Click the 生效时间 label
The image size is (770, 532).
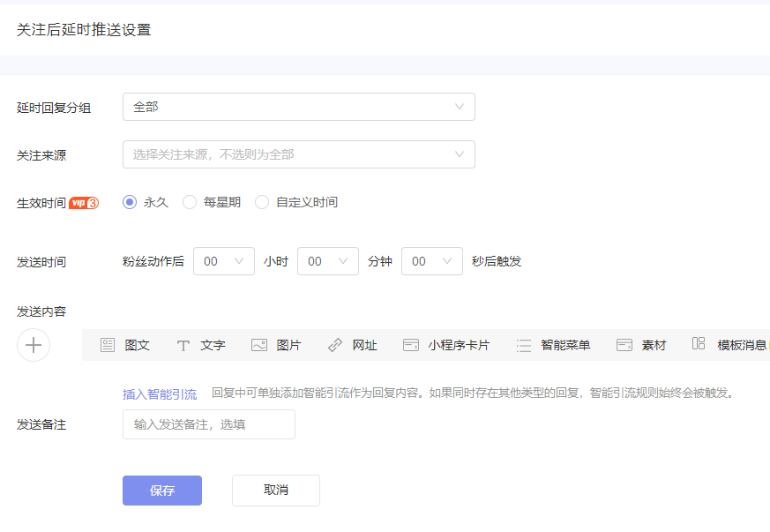[41, 203]
